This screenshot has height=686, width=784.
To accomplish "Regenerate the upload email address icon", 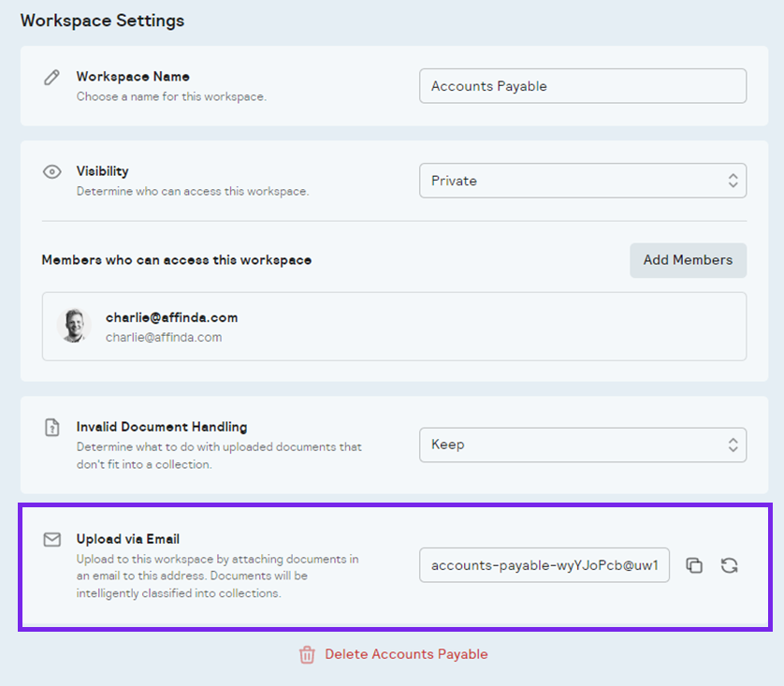I will [729, 565].
